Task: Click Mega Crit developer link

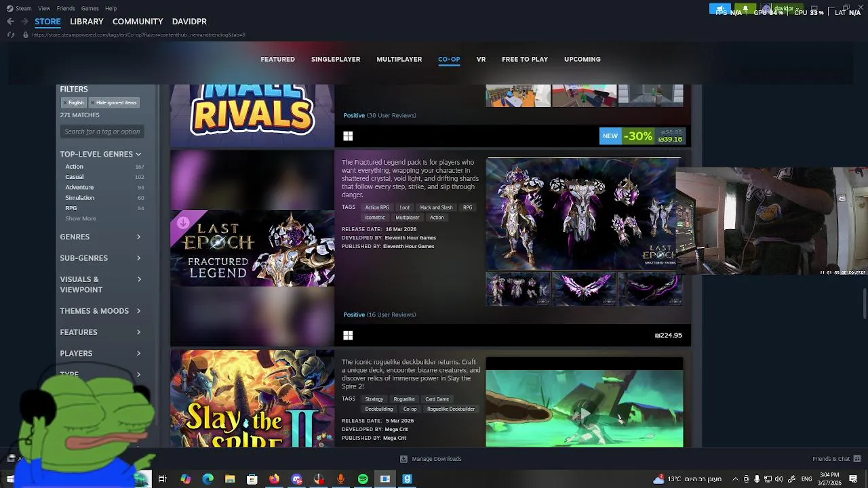Action: click(396, 429)
